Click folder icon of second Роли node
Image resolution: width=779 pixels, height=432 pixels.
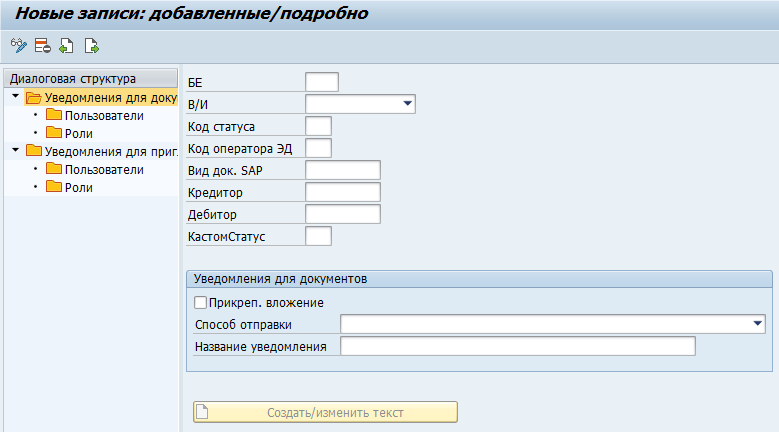(54, 187)
